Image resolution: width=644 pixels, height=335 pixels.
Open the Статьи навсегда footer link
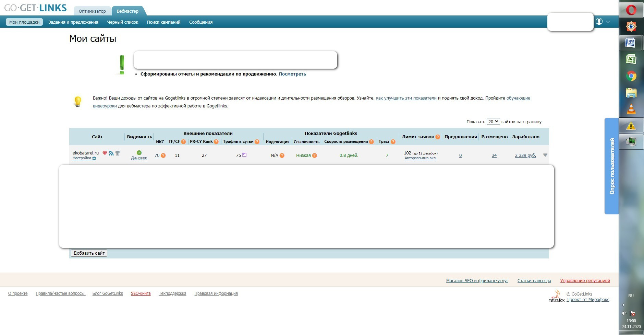534,281
